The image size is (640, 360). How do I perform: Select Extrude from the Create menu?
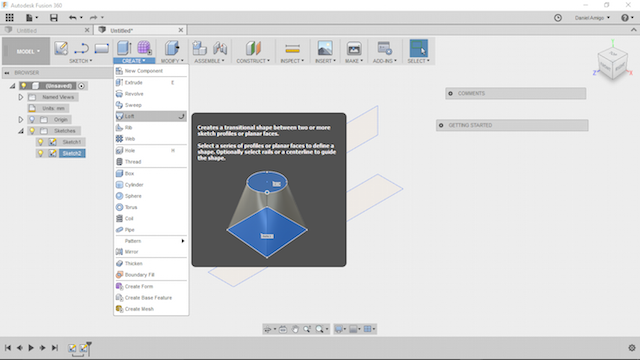click(x=151, y=82)
